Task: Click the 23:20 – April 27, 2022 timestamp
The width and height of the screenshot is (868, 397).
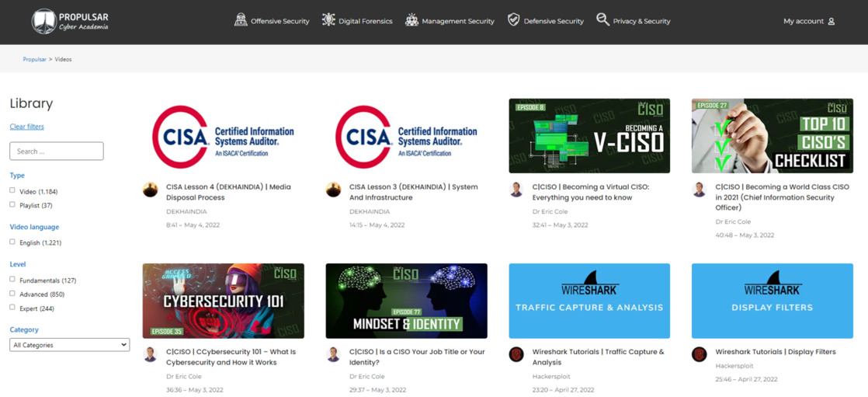Action: tap(563, 390)
